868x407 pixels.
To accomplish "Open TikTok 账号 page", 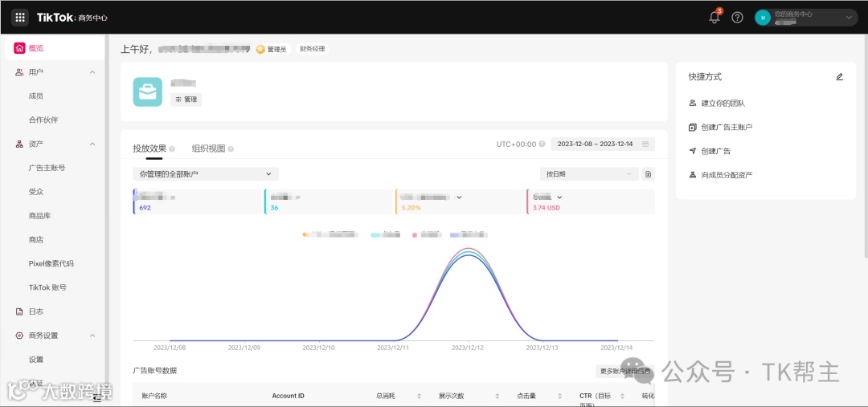I will pyautogui.click(x=47, y=287).
